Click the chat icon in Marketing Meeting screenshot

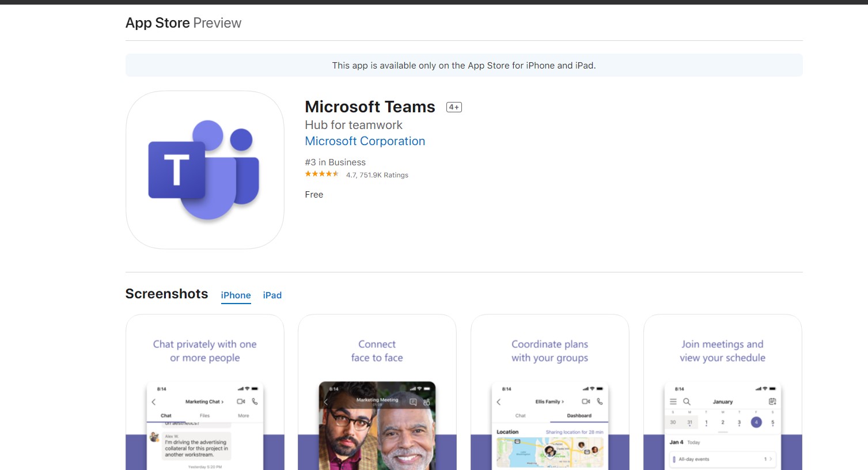(x=413, y=402)
